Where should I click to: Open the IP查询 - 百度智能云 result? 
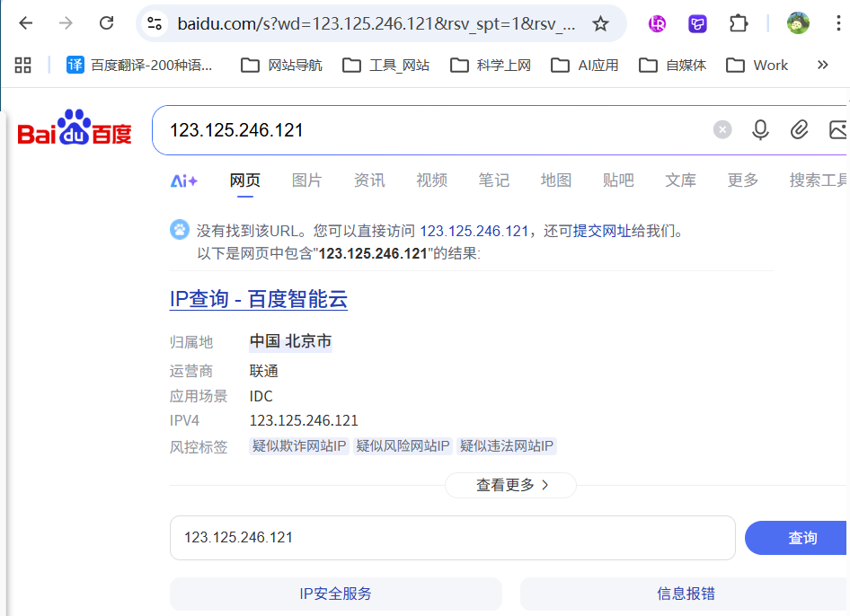[259, 299]
